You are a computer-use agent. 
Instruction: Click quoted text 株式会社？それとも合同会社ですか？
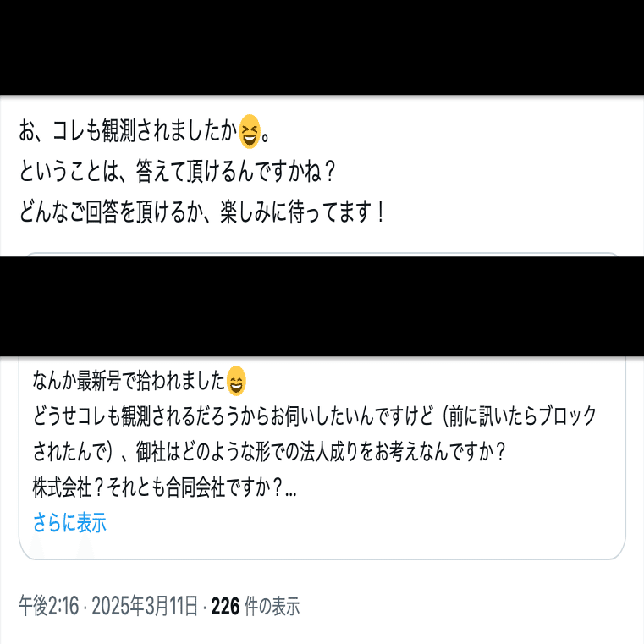(158, 487)
